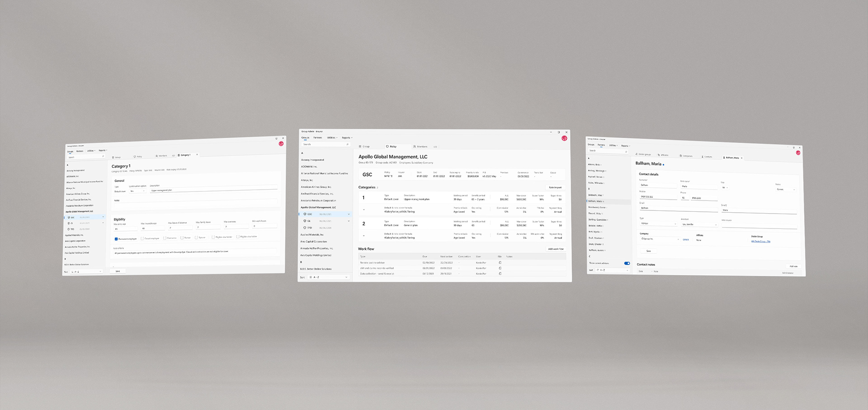Toggle Show current advisers switch in right window
Image resolution: width=868 pixels, height=410 pixels.
pyautogui.click(x=627, y=263)
